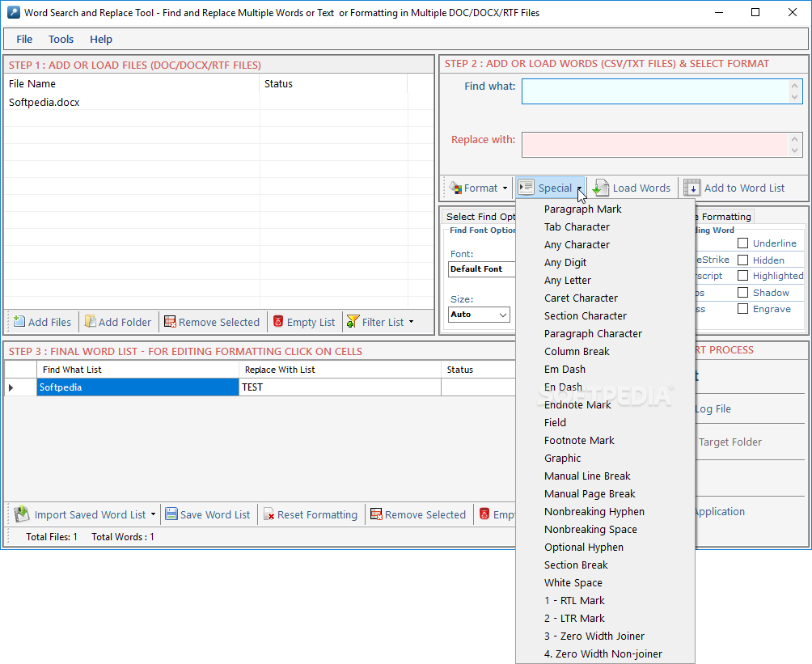
Task: Select Softpedia.docx in the file list
Action: 44,103
